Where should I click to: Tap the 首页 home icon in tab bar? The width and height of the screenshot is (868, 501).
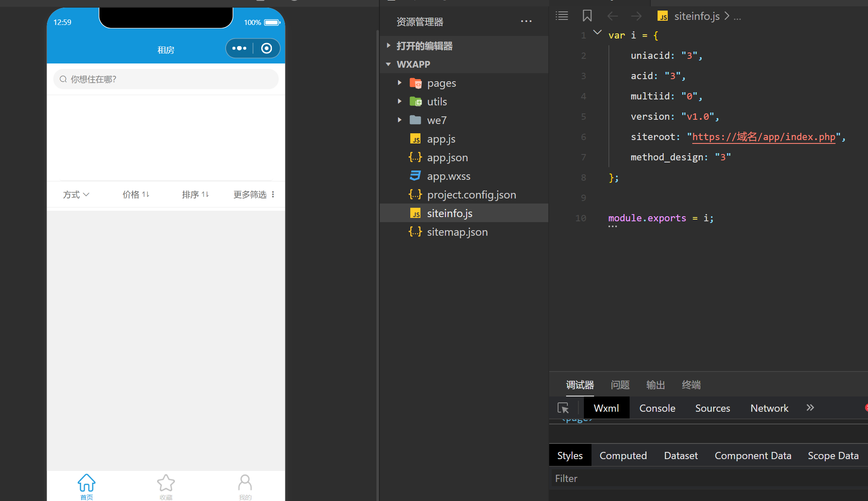point(86,482)
